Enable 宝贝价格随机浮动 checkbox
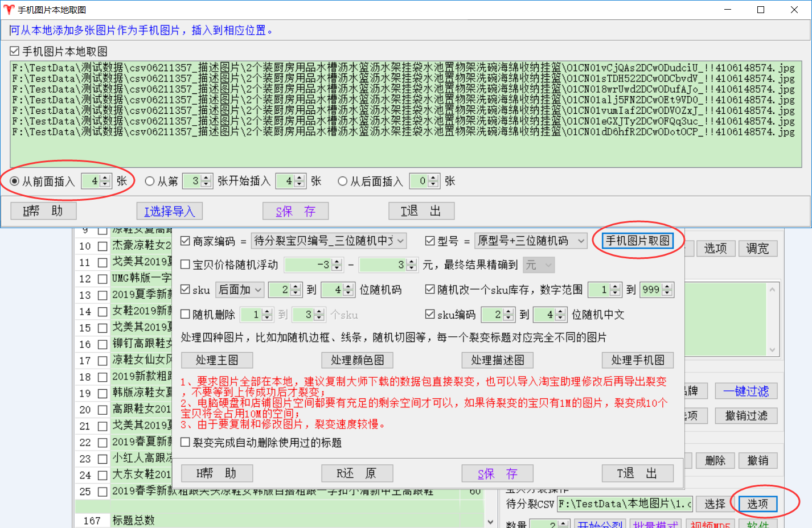Viewport: 812px width, 528px height. [x=185, y=265]
